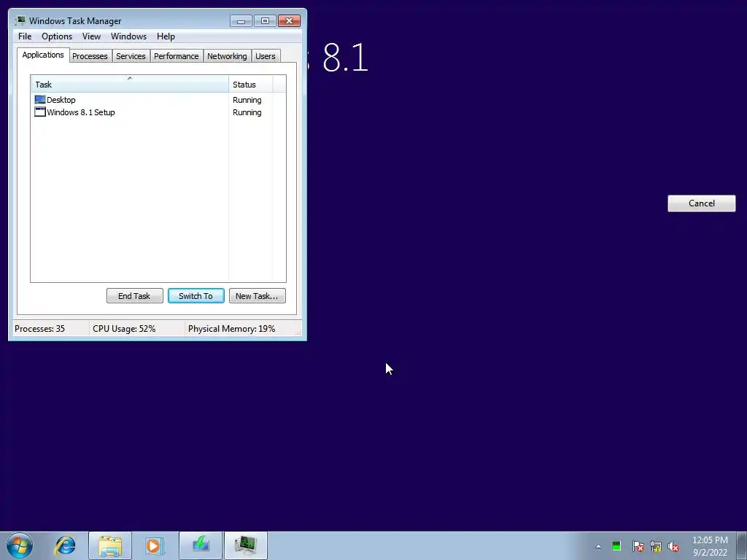Screen dimensions: 747x560
Task: Switch to the Applications tab
Action: [x=43, y=55]
